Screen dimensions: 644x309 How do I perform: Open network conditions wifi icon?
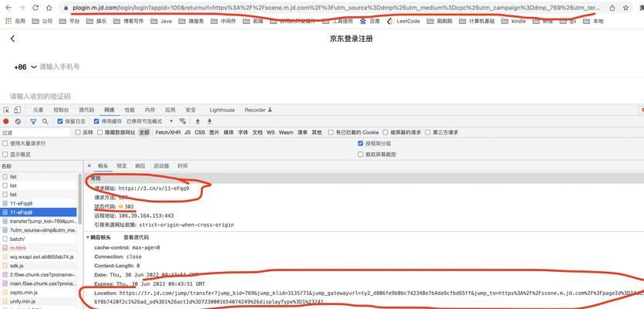tap(183, 121)
